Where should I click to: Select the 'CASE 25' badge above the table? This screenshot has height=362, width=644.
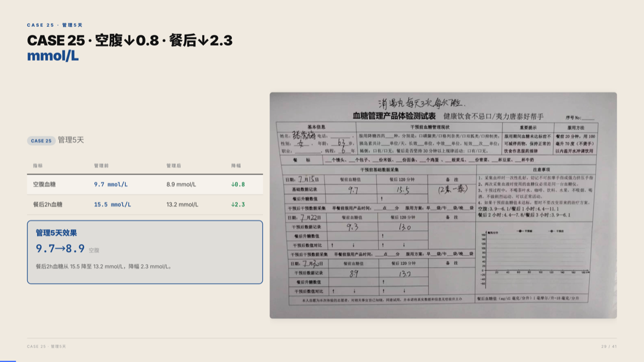[x=41, y=141]
